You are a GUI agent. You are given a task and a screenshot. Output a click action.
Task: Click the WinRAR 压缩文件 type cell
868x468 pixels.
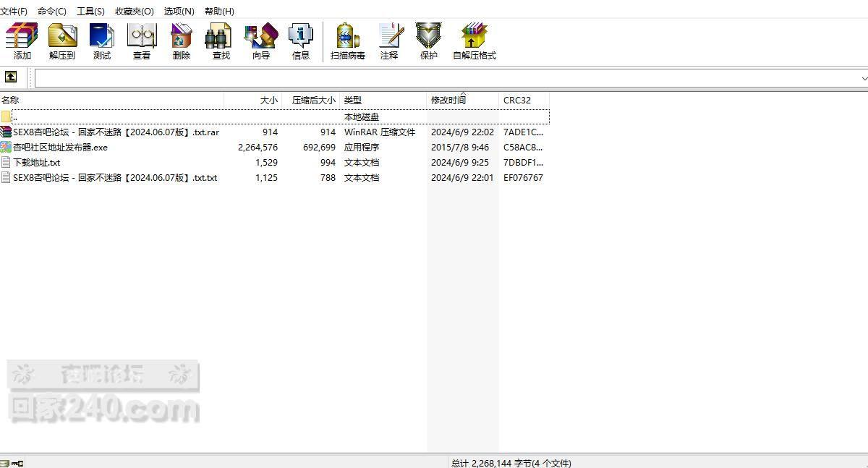(x=380, y=132)
